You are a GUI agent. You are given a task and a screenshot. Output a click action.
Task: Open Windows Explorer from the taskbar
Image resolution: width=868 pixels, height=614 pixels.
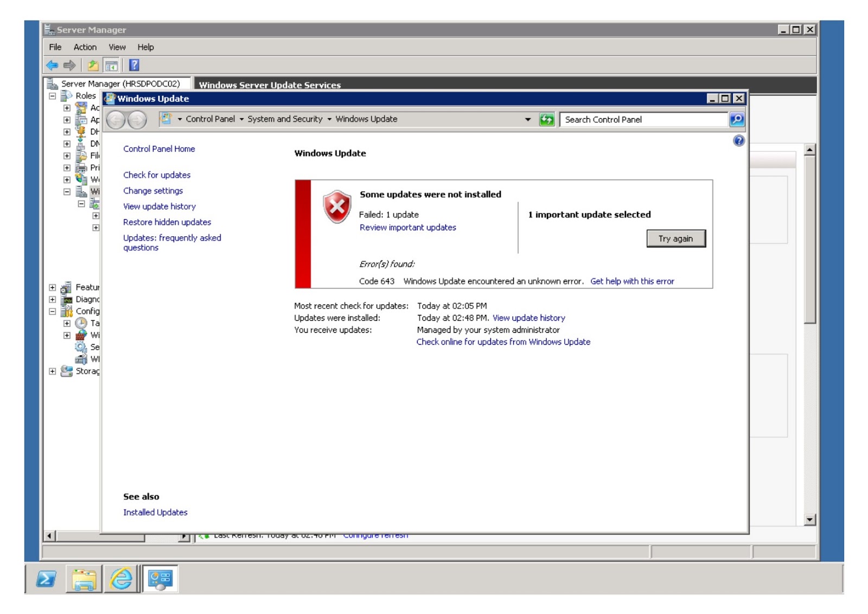(84, 579)
